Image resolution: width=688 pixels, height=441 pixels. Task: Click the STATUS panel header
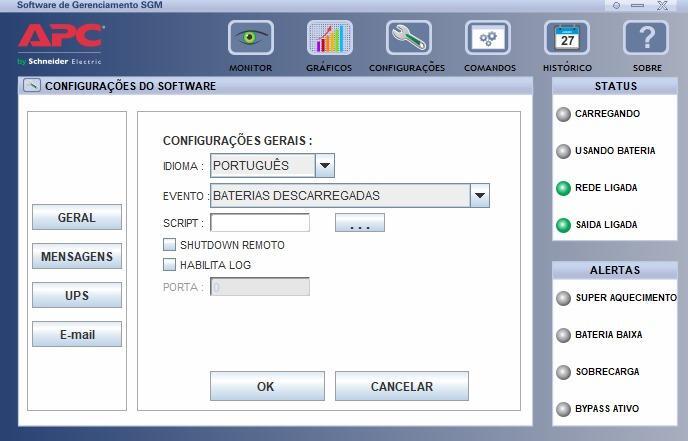click(615, 86)
